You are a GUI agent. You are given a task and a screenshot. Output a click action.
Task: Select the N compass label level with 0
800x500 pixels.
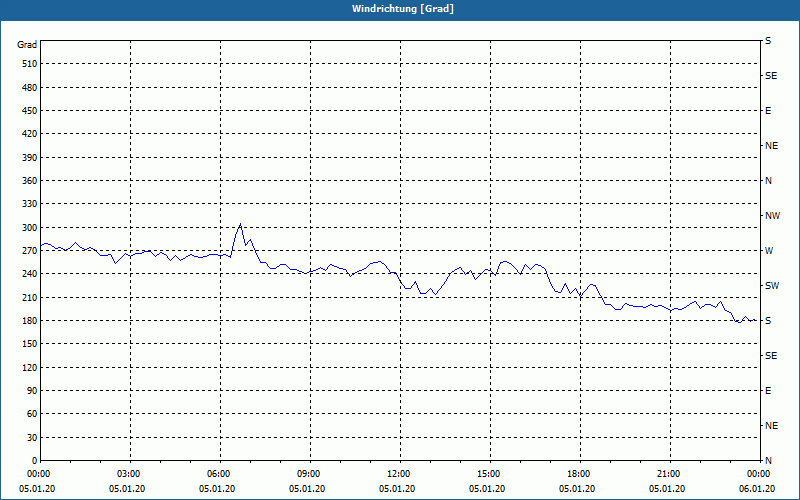(768, 460)
